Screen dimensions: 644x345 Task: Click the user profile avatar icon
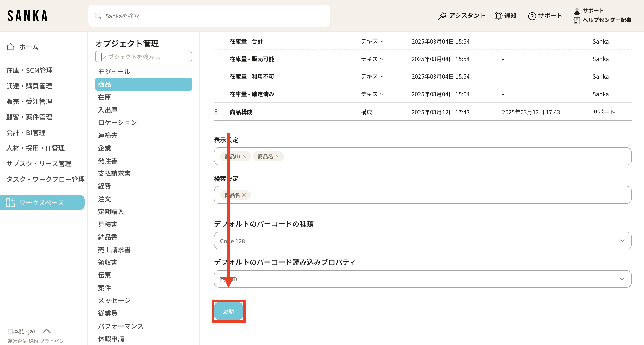577,11
